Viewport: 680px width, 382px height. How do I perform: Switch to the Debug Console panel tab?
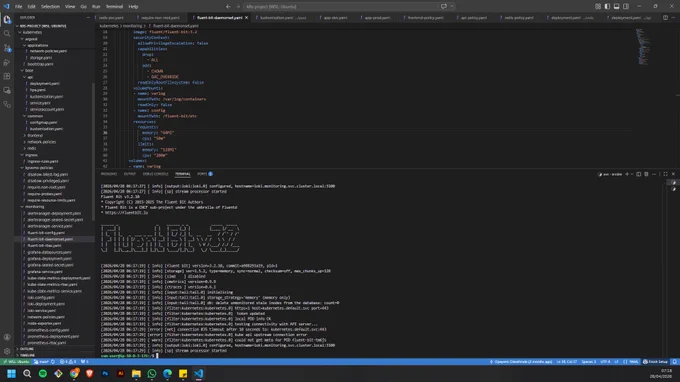(x=155, y=174)
